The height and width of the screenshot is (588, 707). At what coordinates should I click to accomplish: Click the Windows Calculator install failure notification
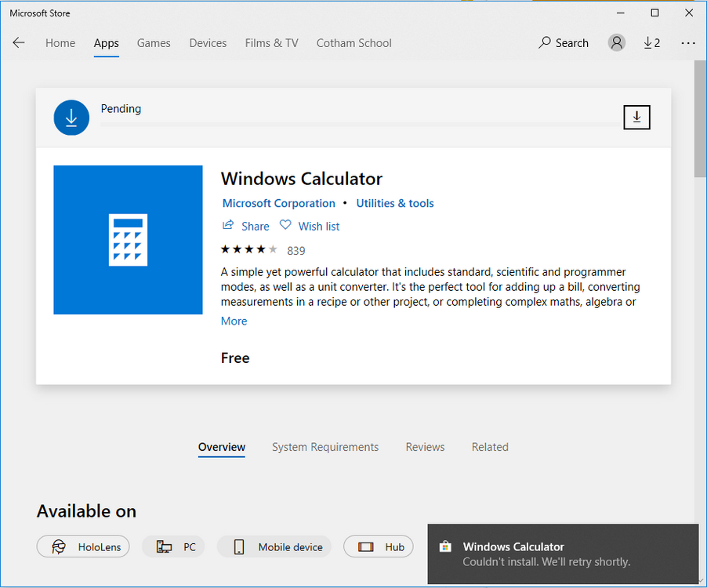[563, 554]
